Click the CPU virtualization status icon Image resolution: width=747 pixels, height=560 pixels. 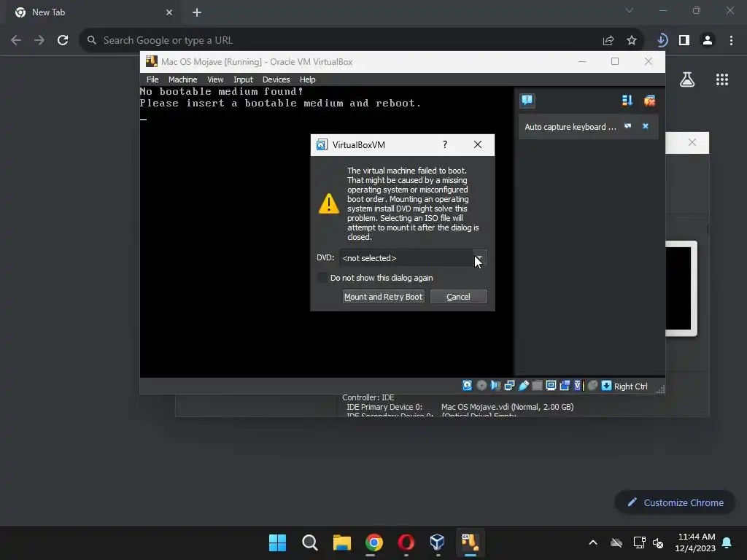578,386
